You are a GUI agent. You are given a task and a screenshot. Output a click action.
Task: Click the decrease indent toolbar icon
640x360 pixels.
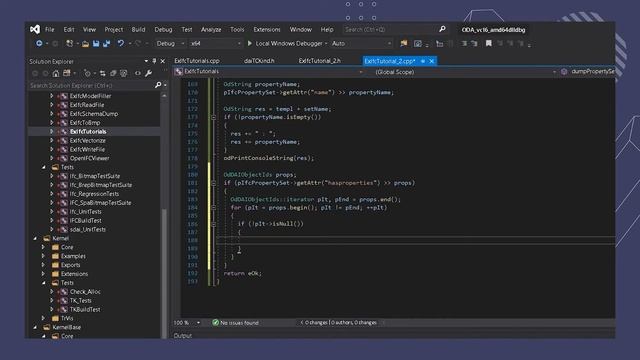(464, 43)
